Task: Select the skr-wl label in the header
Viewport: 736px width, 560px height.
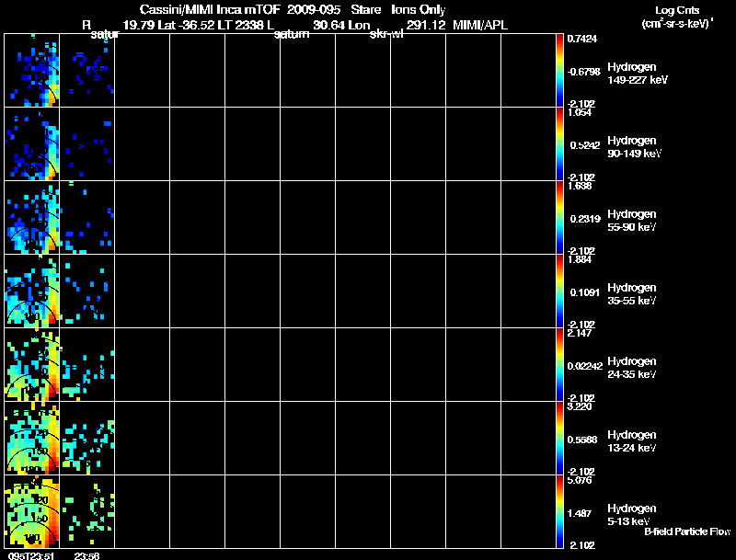Action: click(x=386, y=34)
